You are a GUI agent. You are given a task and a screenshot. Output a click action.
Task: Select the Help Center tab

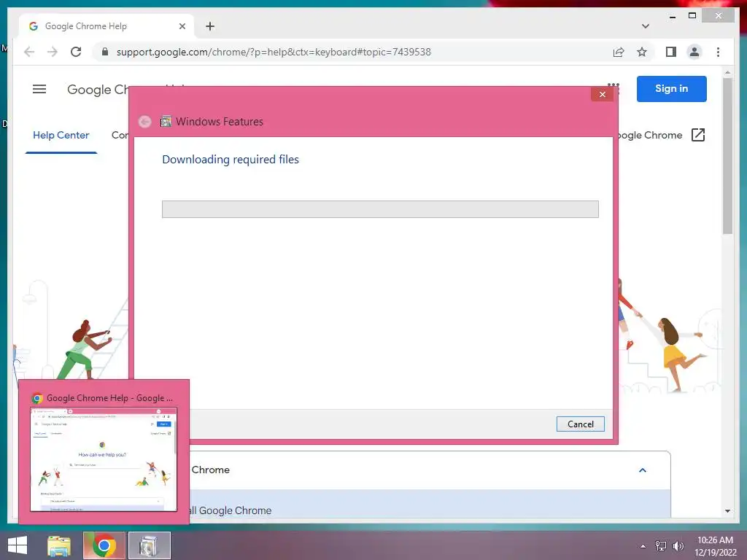[x=61, y=135]
